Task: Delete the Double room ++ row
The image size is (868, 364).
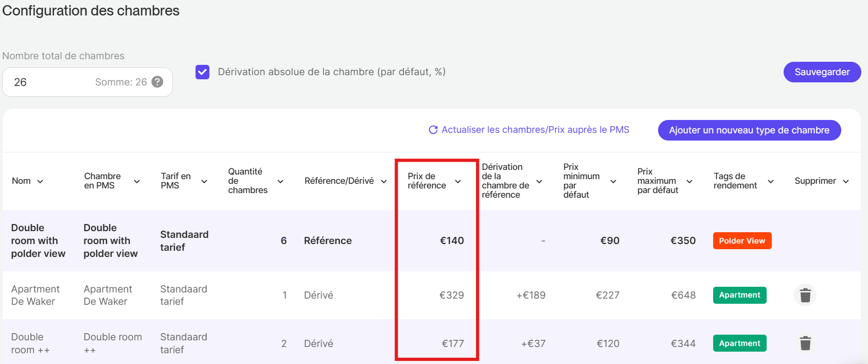Action: tap(805, 343)
